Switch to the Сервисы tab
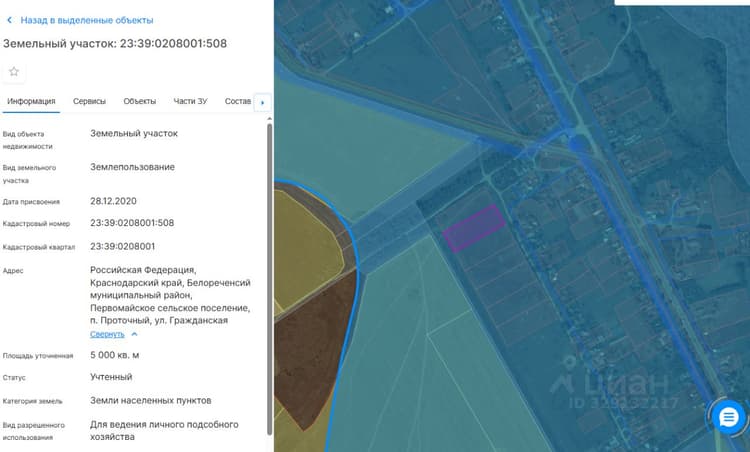The width and height of the screenshot is (750, 452). pyautogui.click(x=89, y=101)
